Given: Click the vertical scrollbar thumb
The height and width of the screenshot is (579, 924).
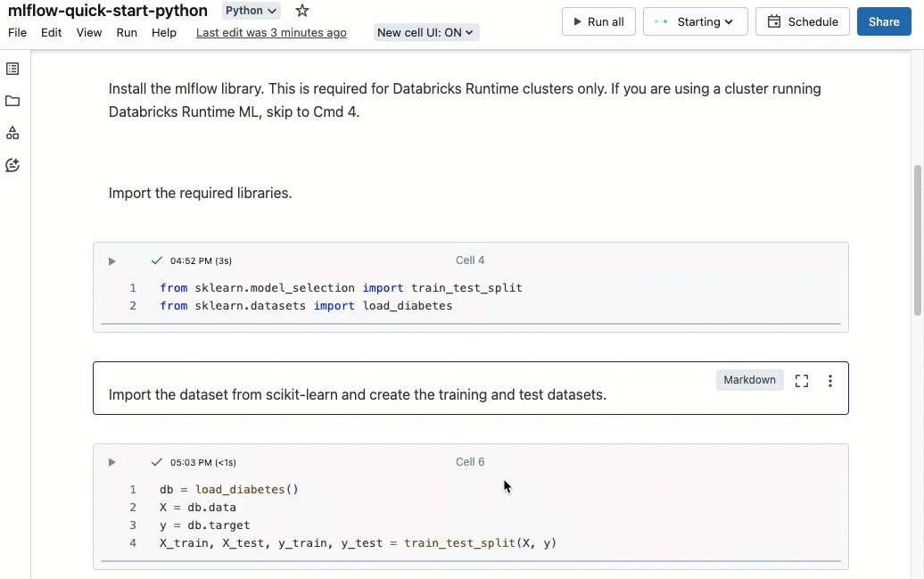Looking at the screenshot, I should [x=918, y=239].
